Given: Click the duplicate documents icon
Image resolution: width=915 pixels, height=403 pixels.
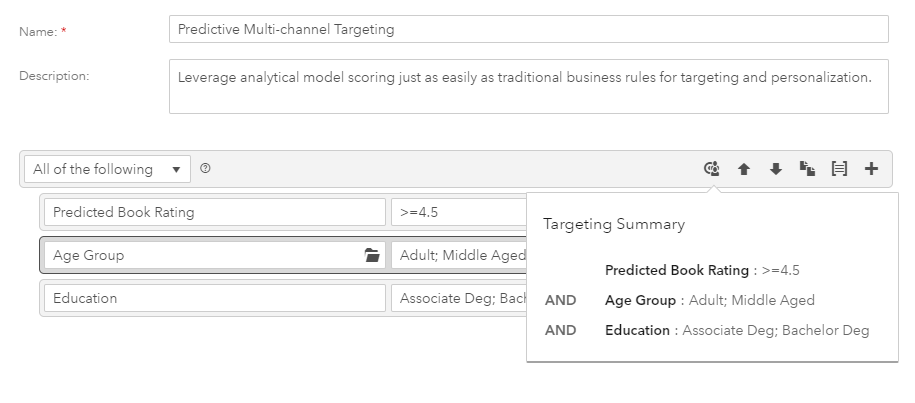Looking at the screenshot, I should click(x=807, y=169).
